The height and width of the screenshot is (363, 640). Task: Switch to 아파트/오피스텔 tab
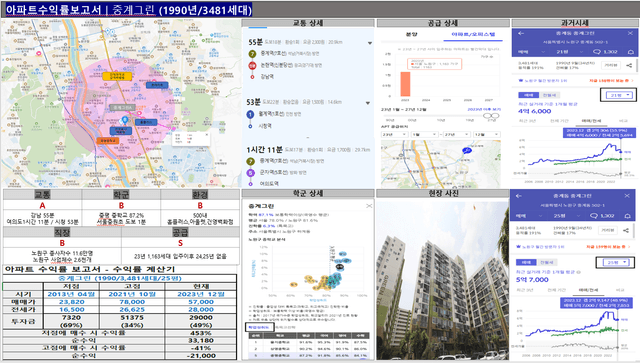click(x=473, y=35)
